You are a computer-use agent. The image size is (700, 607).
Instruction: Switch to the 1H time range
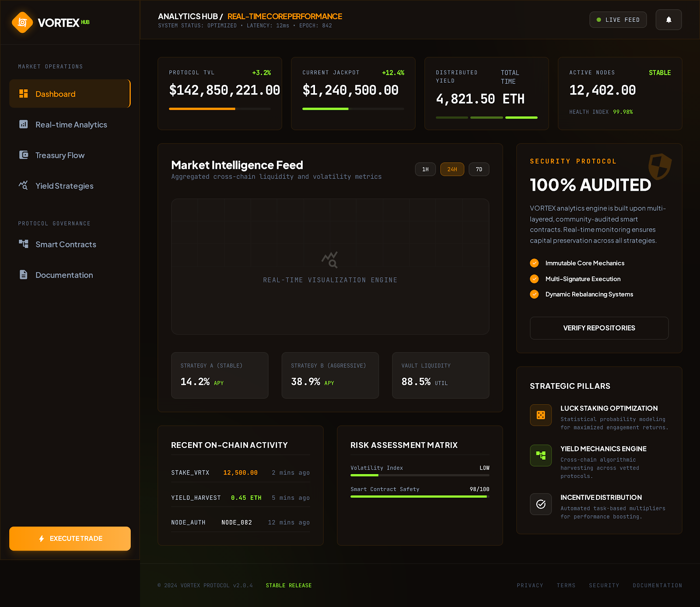pyautogui.click(x=424, y=169)
